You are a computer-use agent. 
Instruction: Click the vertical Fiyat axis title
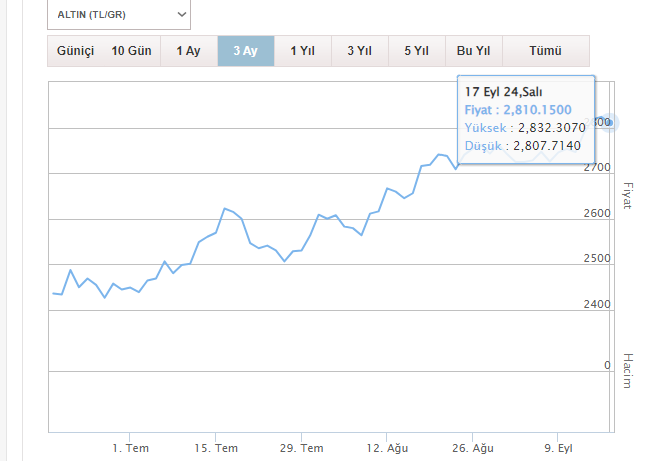(628, 195)
